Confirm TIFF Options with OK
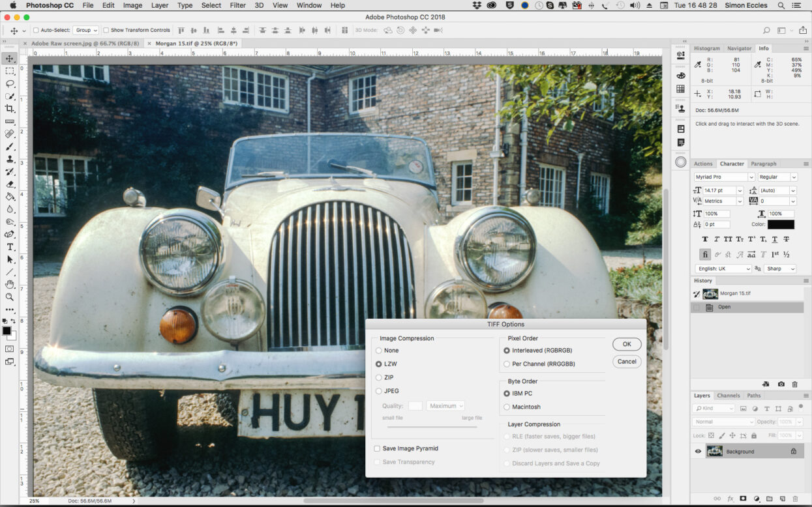Image resolution: width=812 pixels, height=507 pixels. point(626,344)
